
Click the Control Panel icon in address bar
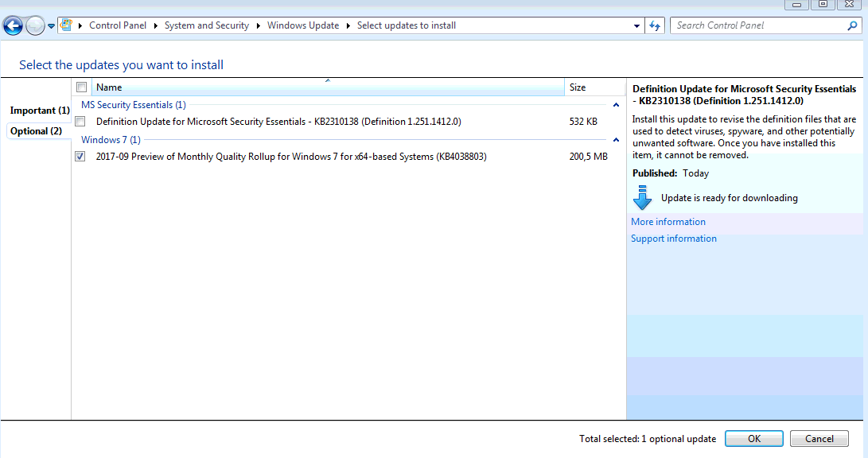pos(66,25)
